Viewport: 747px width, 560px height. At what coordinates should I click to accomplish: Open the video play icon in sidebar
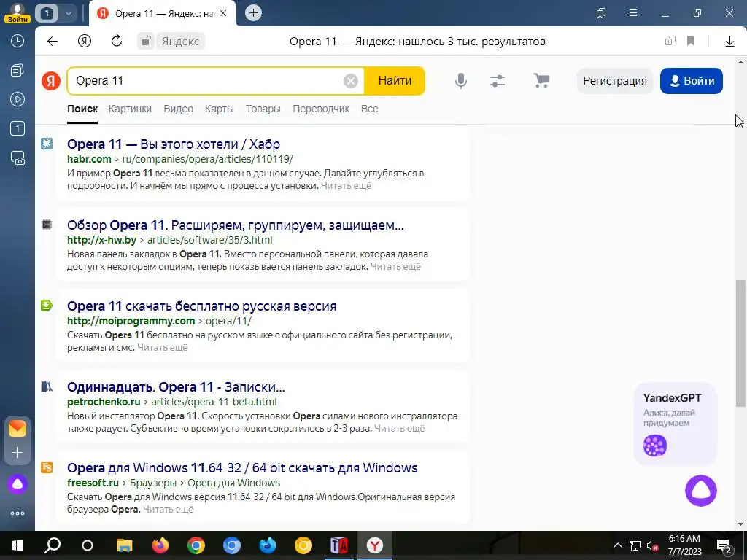click(x=18, y=99)
